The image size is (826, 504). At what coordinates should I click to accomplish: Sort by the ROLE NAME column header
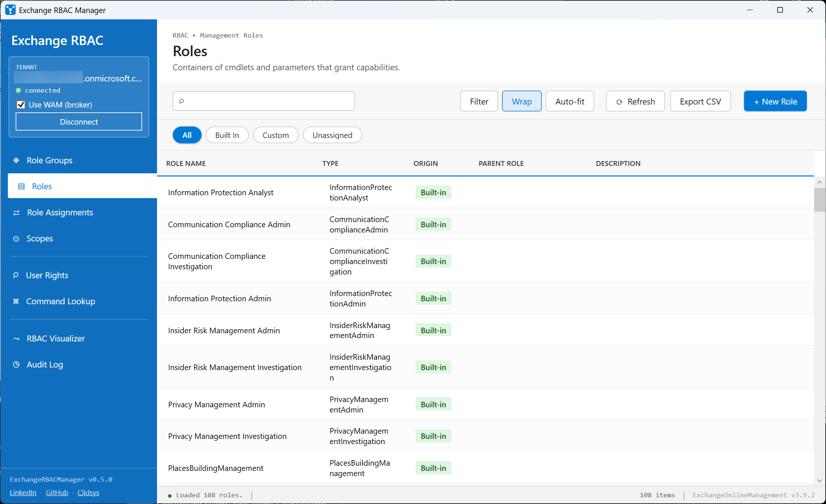click(186, 163)
